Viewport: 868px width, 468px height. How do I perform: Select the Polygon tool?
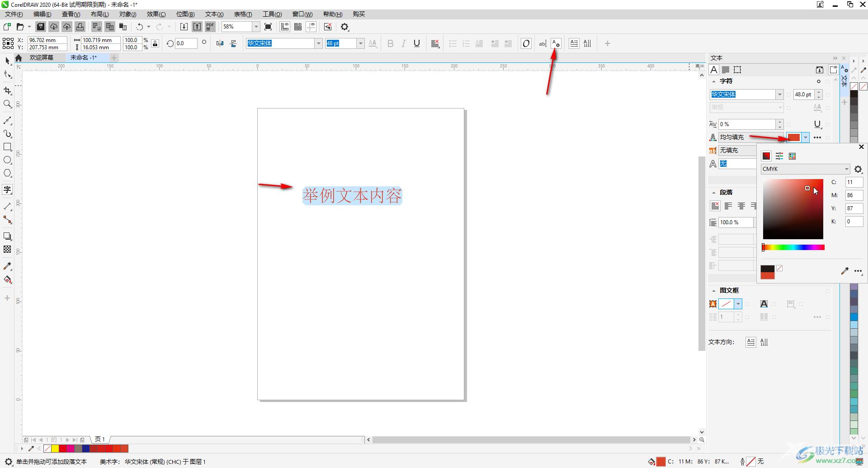(x=7, y=173)
